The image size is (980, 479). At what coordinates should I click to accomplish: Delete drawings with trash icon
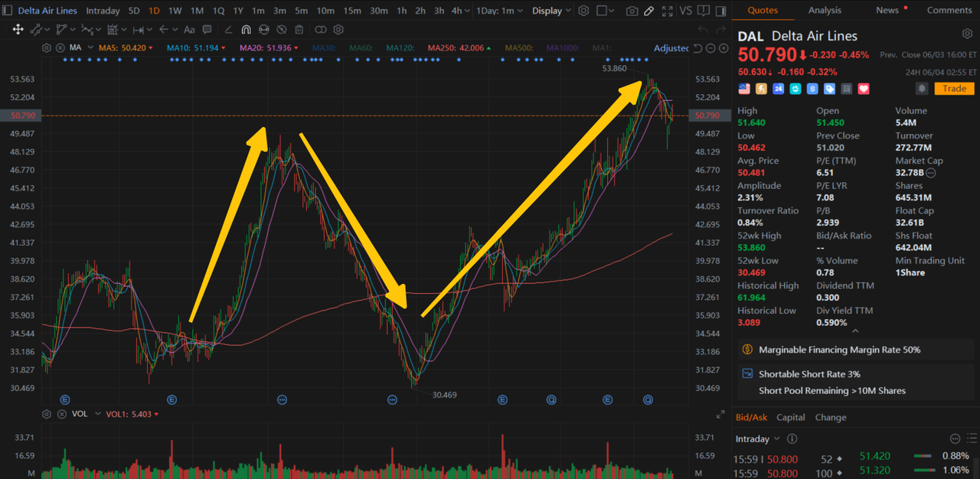tap(299, 30)
